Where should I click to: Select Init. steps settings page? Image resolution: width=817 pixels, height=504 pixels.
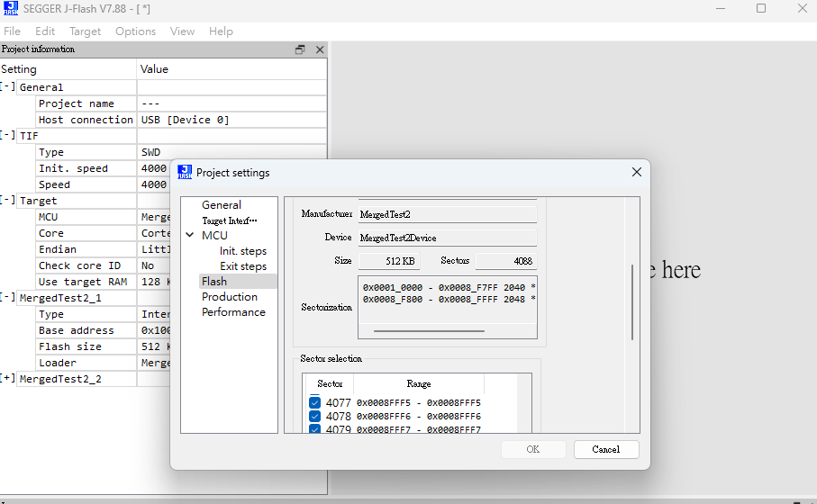(243, 251)
